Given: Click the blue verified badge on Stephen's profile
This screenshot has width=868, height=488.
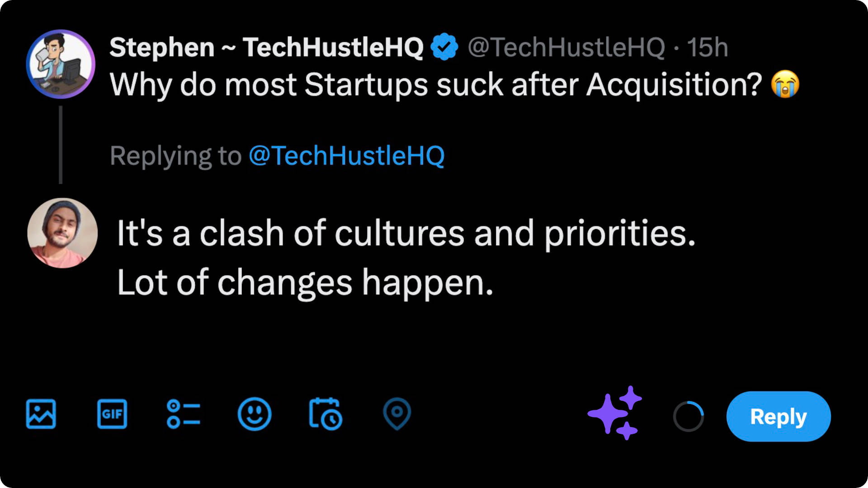Looking at the screenshot, I should 445,46.
